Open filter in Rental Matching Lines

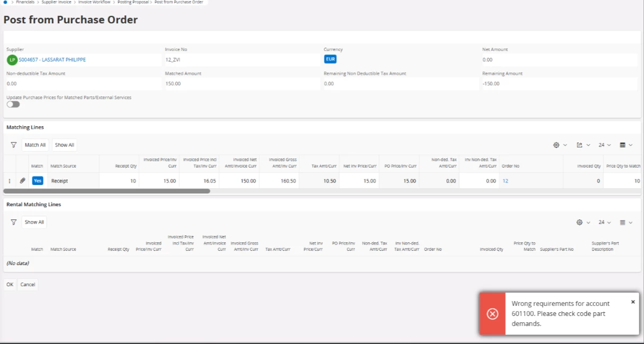click(x=14, y=222)
